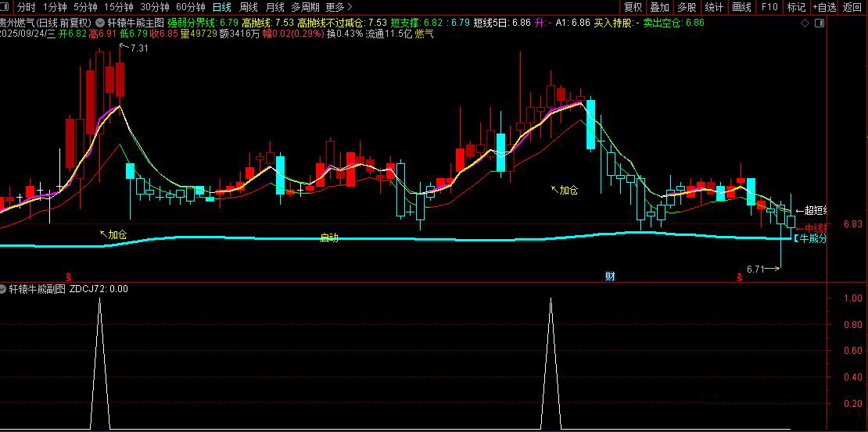This screenshot has width=868, height=432.
Task: Click the 6.83 price on right axis
Action: click(x=853, y=224)
